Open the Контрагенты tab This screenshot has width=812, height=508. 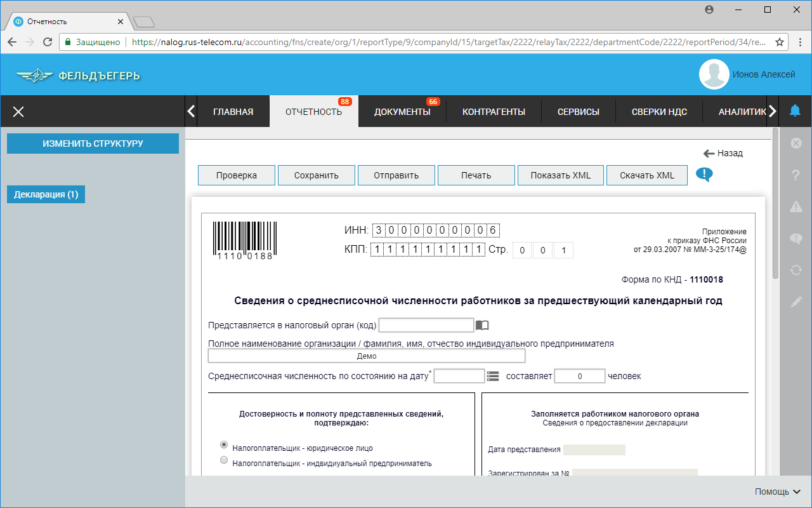[494, 112]
